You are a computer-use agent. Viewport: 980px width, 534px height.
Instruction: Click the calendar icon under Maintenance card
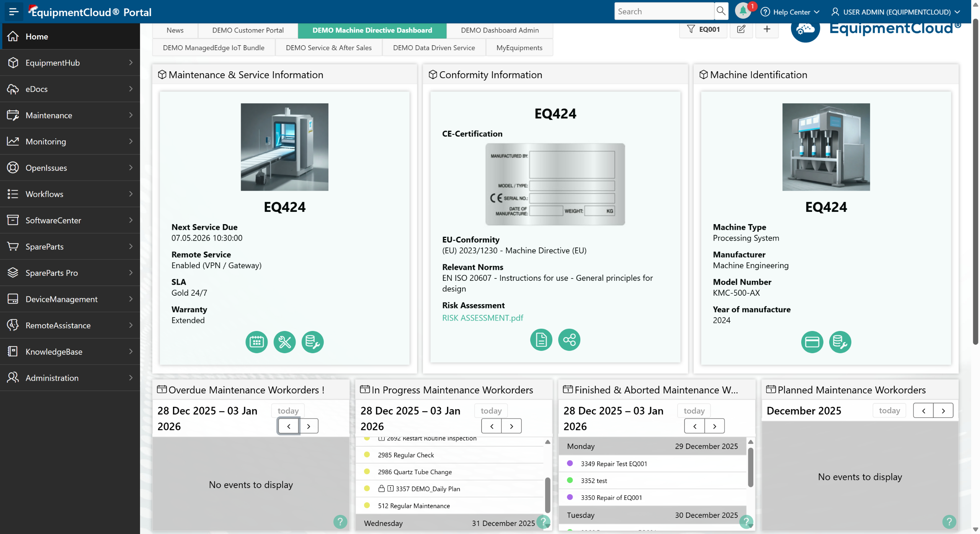coord(256,342)
